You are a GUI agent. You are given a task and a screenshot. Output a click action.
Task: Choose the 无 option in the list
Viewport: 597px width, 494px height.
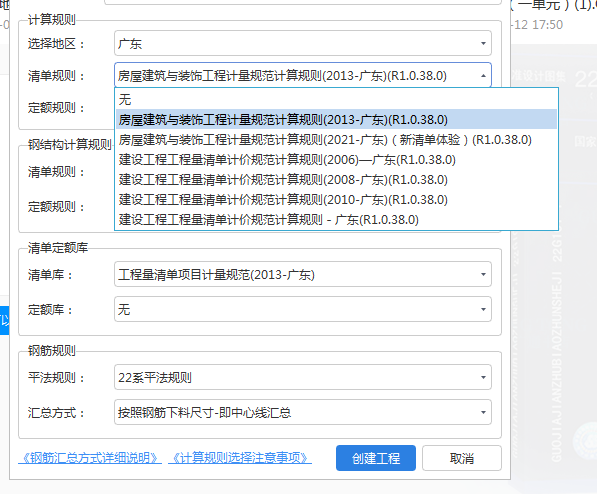tap(337, 100)
